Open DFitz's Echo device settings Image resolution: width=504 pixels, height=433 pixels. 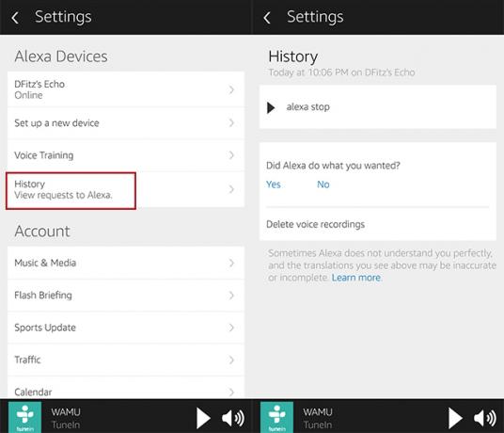pyautogui.click(x=126, y=89)
